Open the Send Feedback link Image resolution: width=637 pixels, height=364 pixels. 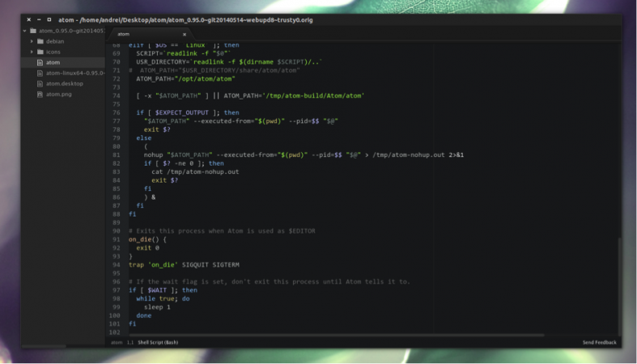tap(599, 342)
